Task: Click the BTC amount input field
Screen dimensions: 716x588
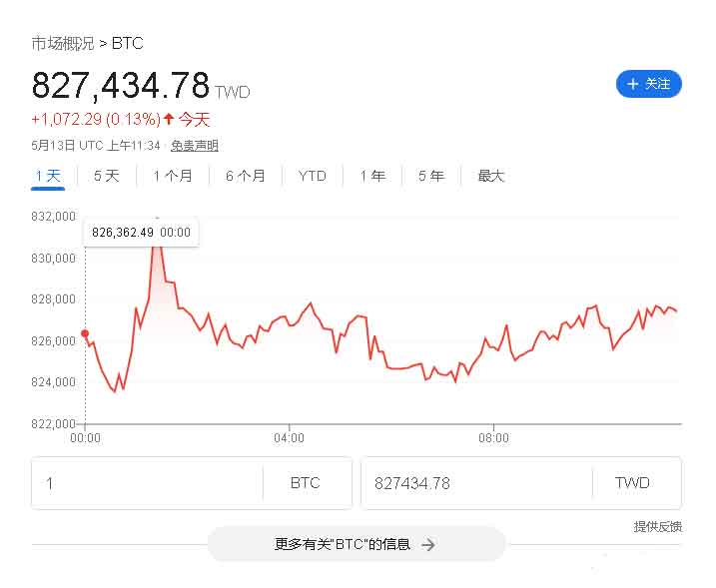Action: pyautogui.click(x=150, y=483)
